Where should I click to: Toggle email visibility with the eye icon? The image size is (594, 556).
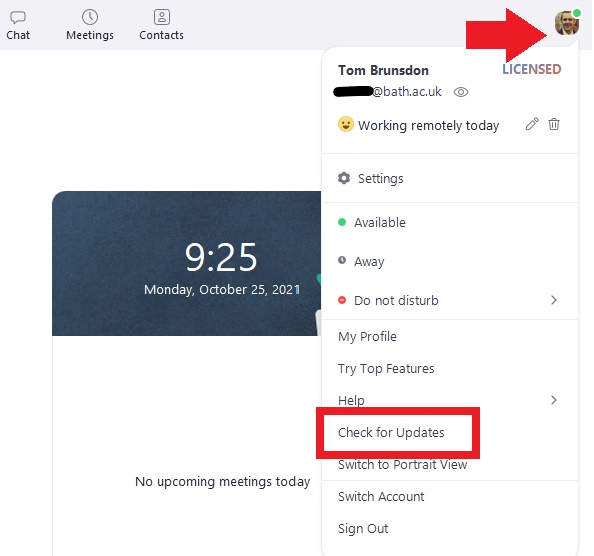(461, 92)
